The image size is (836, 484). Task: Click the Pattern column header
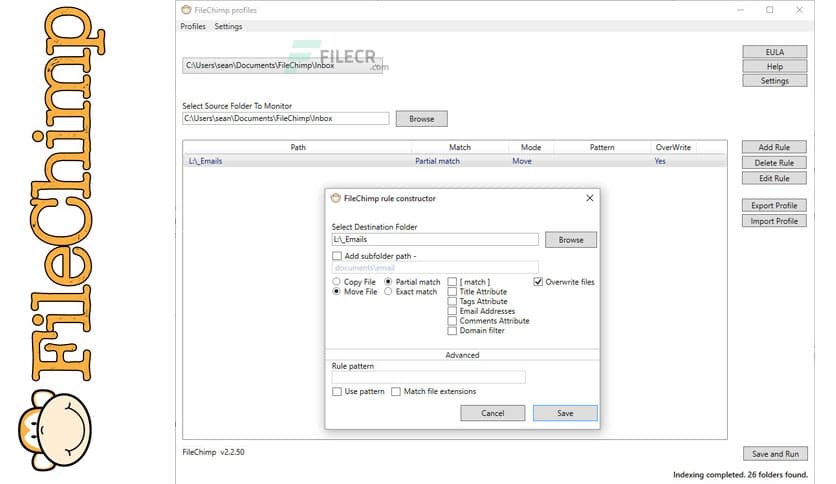pyautogui.click(x=602, y=147)
